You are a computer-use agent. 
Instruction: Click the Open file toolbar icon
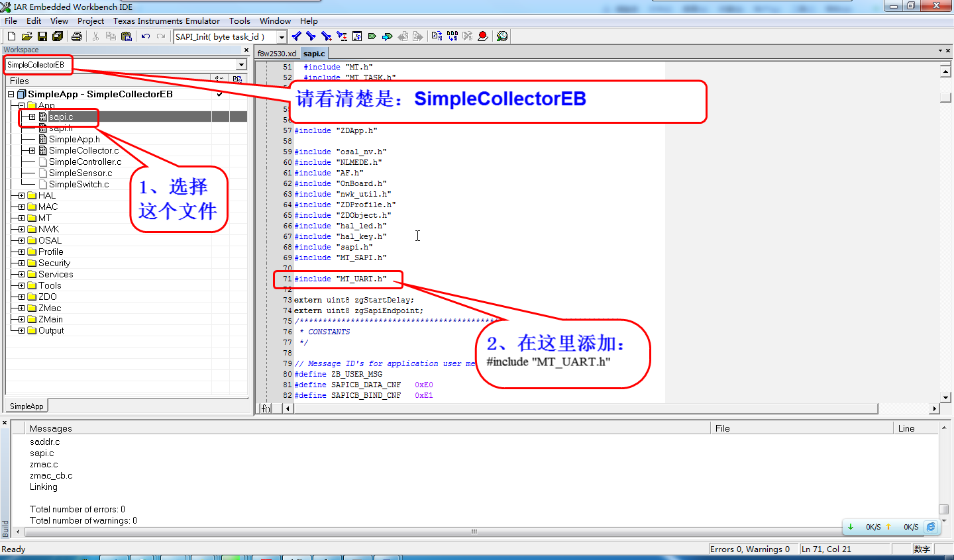click(x=26, y=36)
